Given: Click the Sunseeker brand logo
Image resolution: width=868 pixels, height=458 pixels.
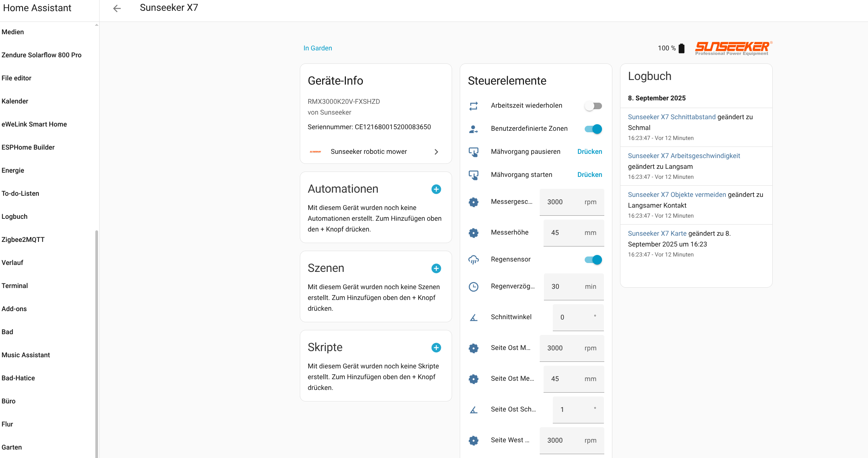Looking at the screenshot, I should (733, 48).
